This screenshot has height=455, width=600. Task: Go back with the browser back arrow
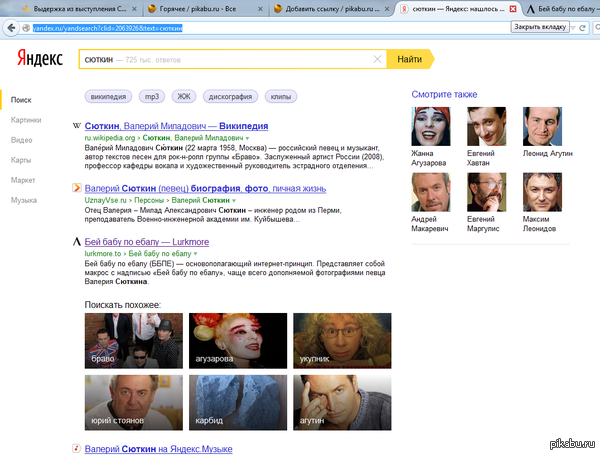click(x=11, y=28)
